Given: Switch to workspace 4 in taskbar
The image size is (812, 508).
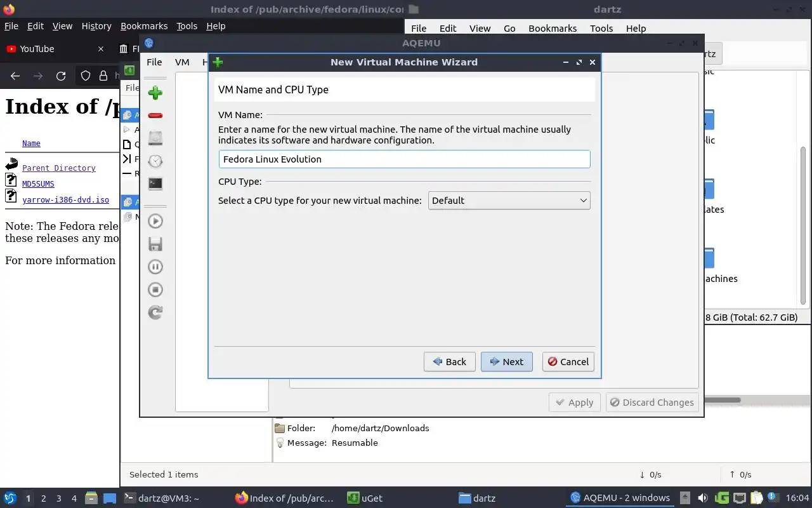Looking at the screenshot, I should [74, 498].
